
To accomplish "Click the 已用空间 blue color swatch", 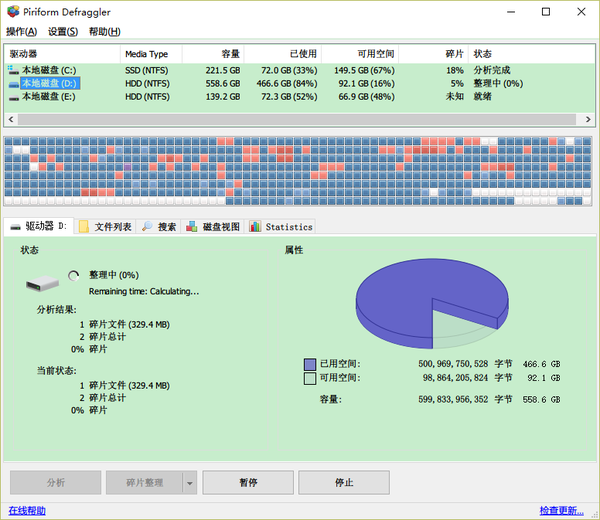I will click(310, 364).
